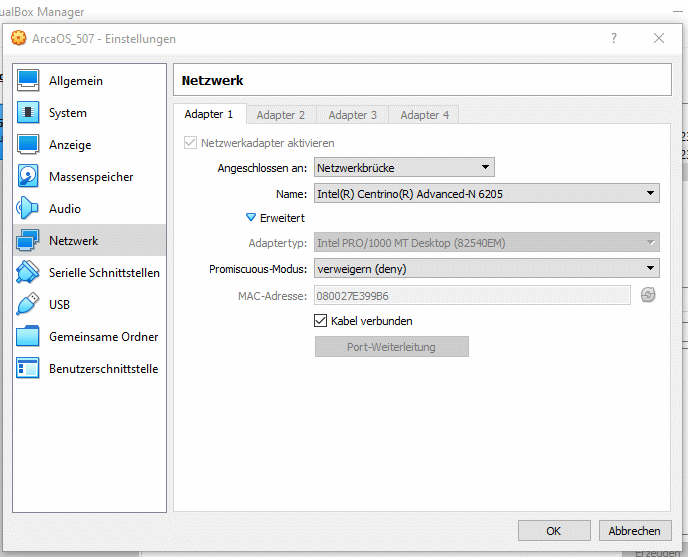This screenshot has height=557, width=688.
Task: Toggle the Kabel verbunden checkbox
Action: click(x=320, y=321)
